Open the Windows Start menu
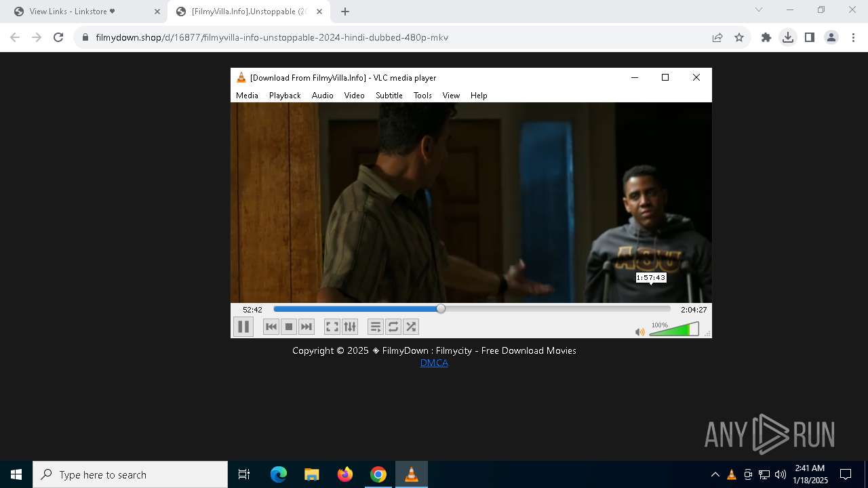The height and width of the screenshot is (488, 868). click(16, 474)
